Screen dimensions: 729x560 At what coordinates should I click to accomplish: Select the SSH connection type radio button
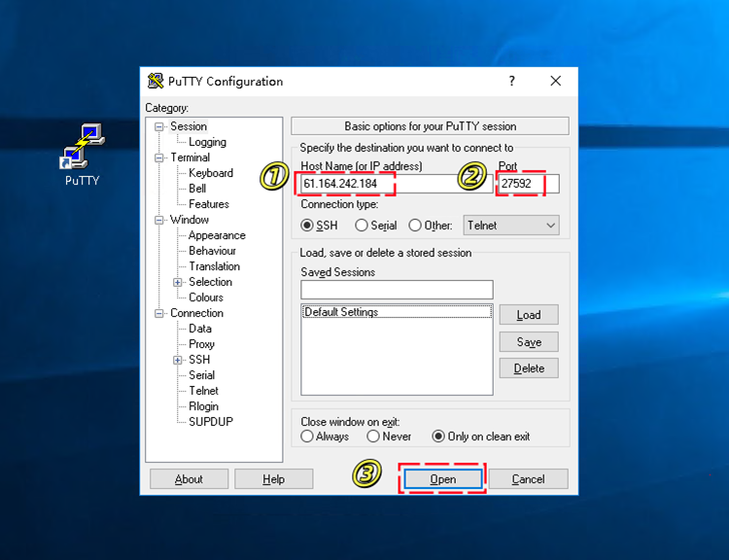[x=307, y=226]
